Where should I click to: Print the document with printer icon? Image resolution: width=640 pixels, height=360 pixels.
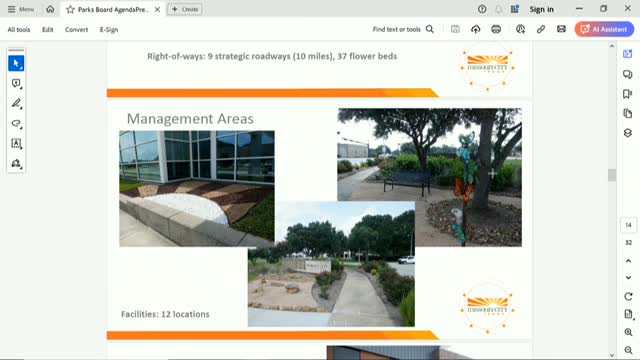496,29
